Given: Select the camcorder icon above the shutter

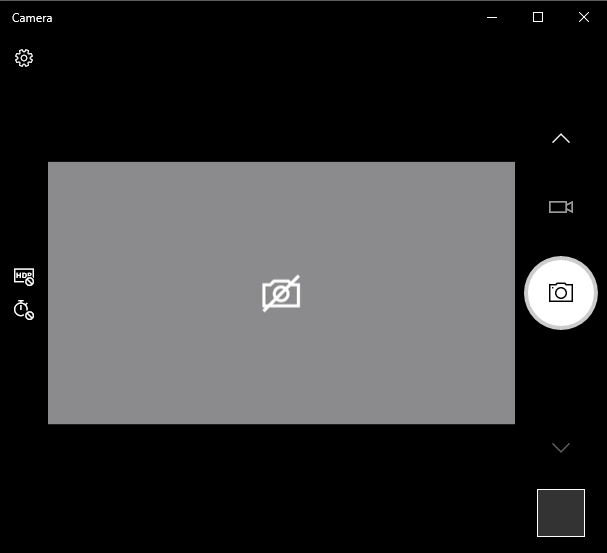Looking at the screenshot, I should [x=560, y=207].
